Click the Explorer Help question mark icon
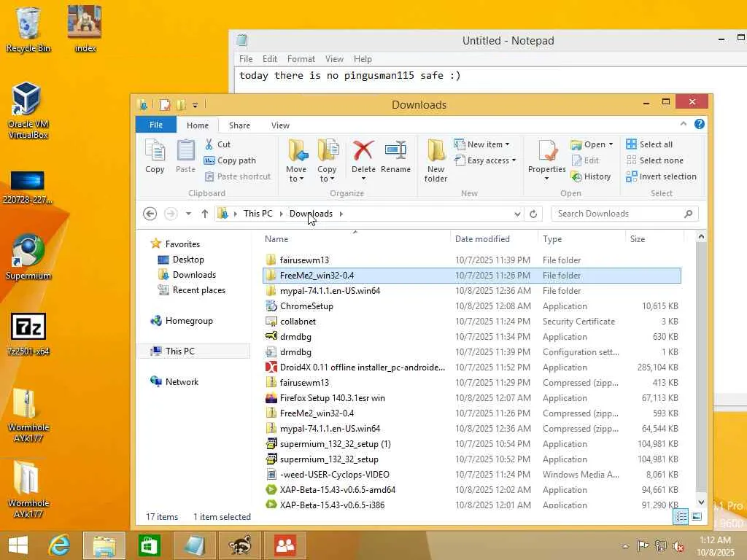Viewport: 747px width, 560px height. point(699,124)
